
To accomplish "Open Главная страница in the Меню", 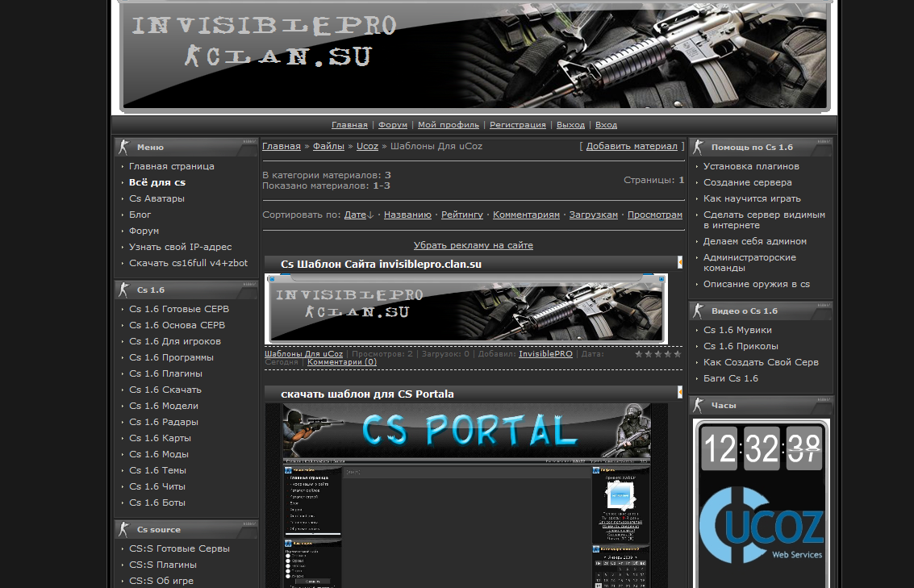I will [171, 167].
